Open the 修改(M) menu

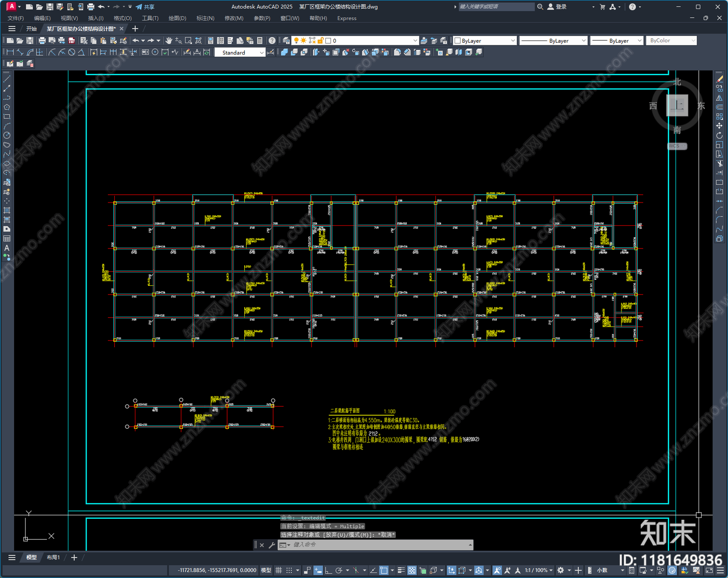(x=234, y=18)
